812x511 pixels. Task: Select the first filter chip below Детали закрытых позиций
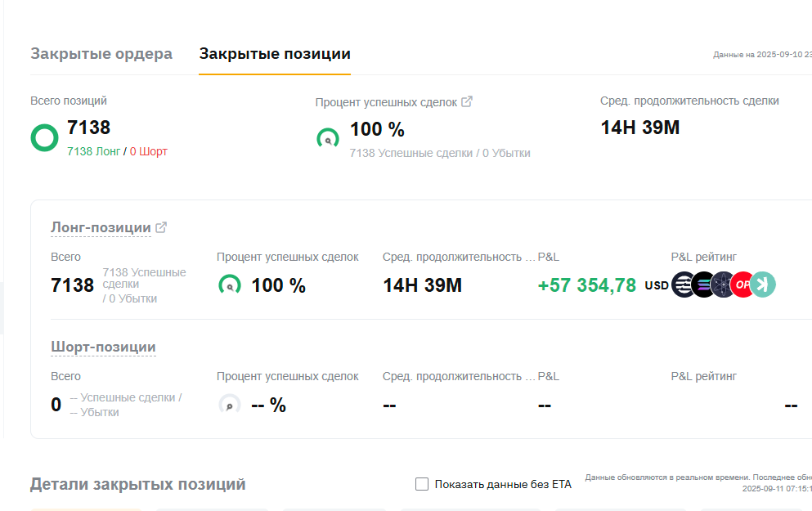tap(86, 509)
